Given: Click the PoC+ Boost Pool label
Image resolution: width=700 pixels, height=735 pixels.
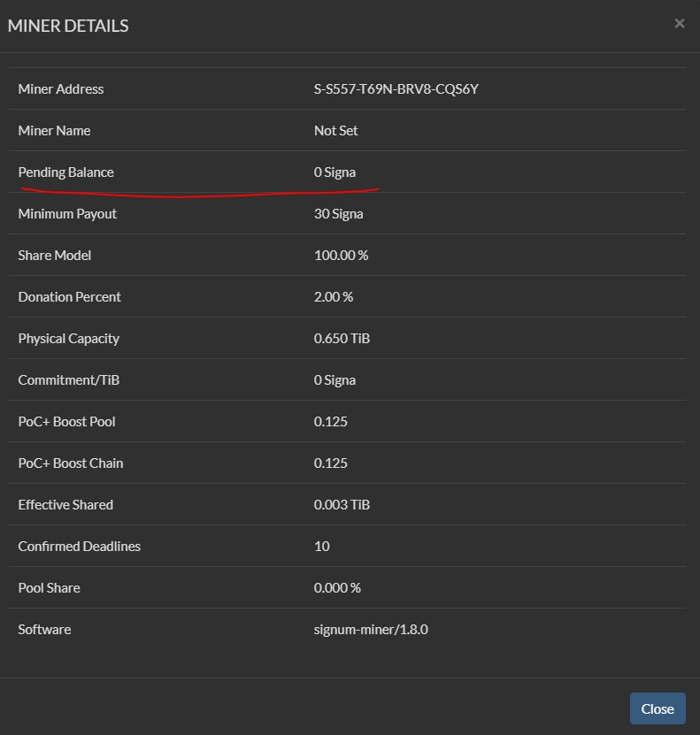Looking at the screenshot, I should tap(66, 421).
